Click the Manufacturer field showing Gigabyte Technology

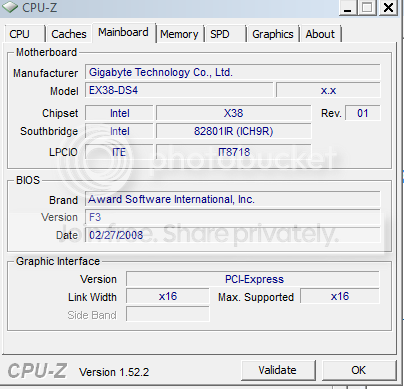(x=233, y=72)
